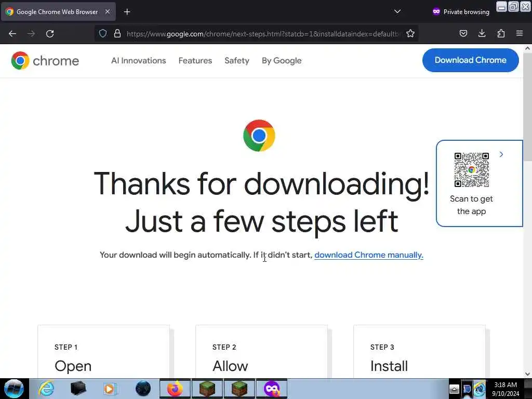Click the chrome logo in page header

(x=45, y=61)
